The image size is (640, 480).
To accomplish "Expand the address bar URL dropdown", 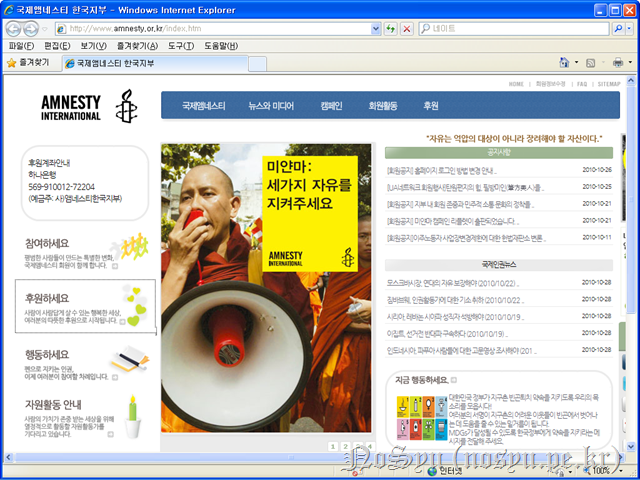I will tap(374, 29).
